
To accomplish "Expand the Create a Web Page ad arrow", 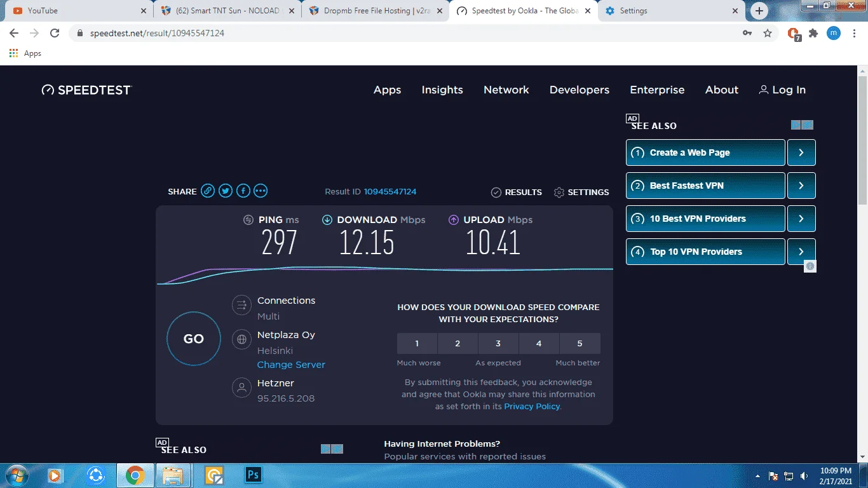I will tap(801, 152).
